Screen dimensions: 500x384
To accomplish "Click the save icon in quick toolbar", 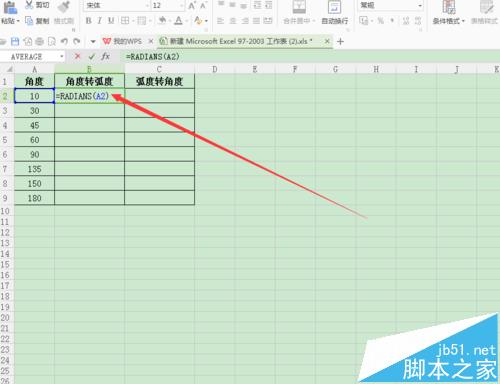I will click(15, 41).
